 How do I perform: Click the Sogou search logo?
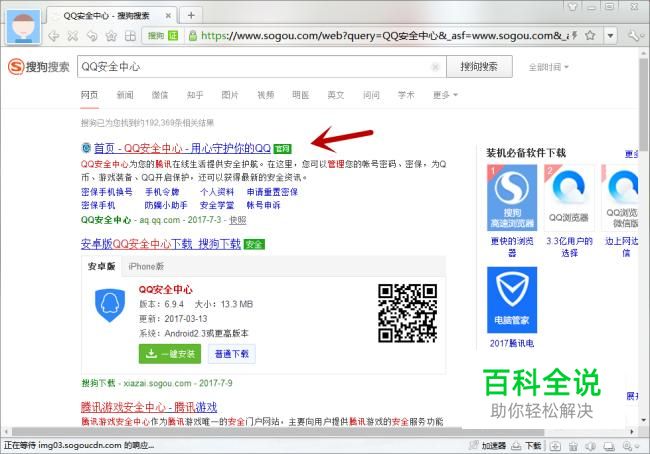(x=39, y=66)
